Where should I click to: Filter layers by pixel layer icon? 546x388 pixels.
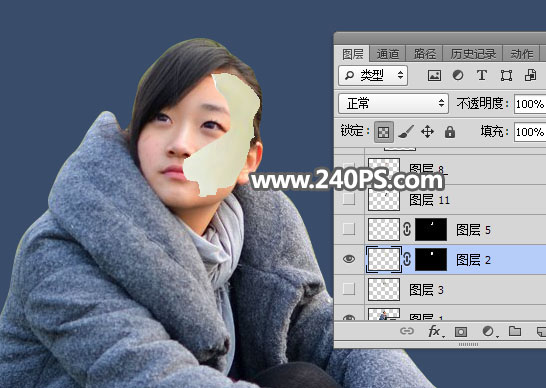[434, 75]
